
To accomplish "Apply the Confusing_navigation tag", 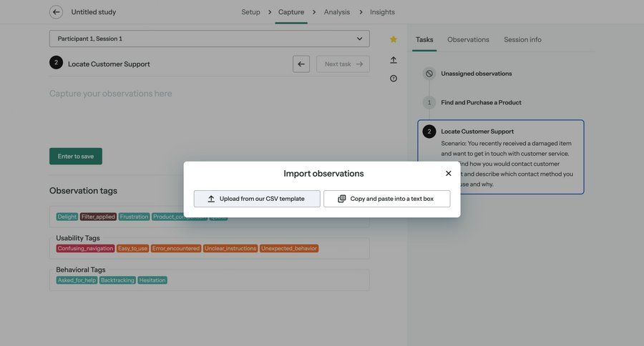I will [85, 249].
